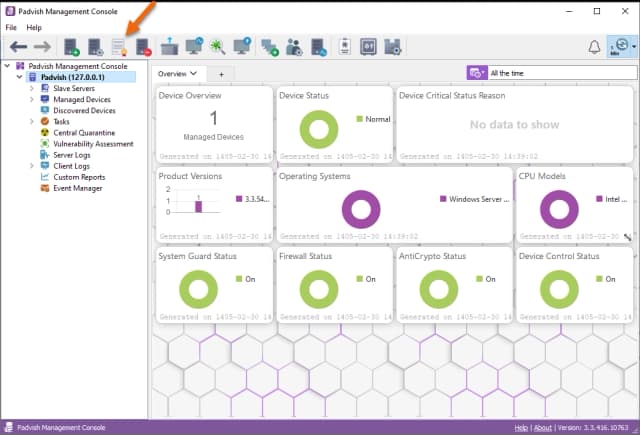Click the Windows Server legend entry

pyautogui.click(x=474, y=199)
